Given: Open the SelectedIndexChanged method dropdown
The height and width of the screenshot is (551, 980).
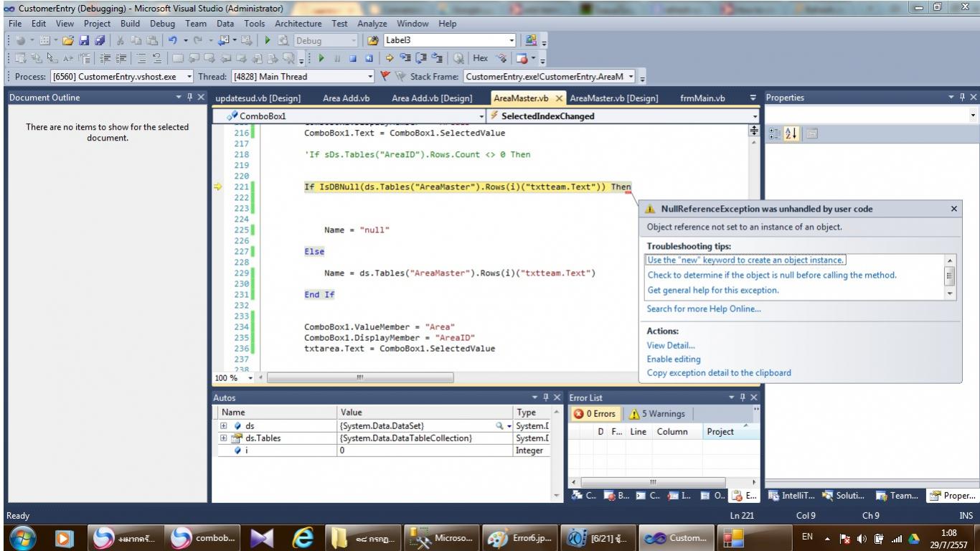Looking at the screenshot, I should point(755,116).
